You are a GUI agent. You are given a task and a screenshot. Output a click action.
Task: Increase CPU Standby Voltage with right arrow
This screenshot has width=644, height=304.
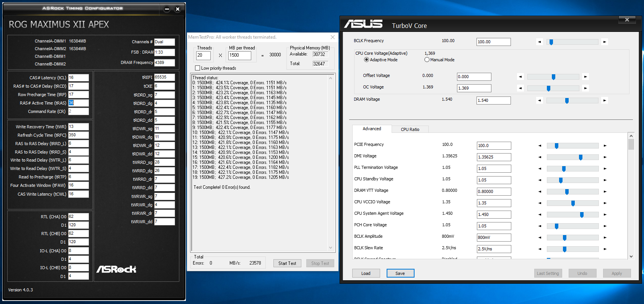(x=605, y=180)
